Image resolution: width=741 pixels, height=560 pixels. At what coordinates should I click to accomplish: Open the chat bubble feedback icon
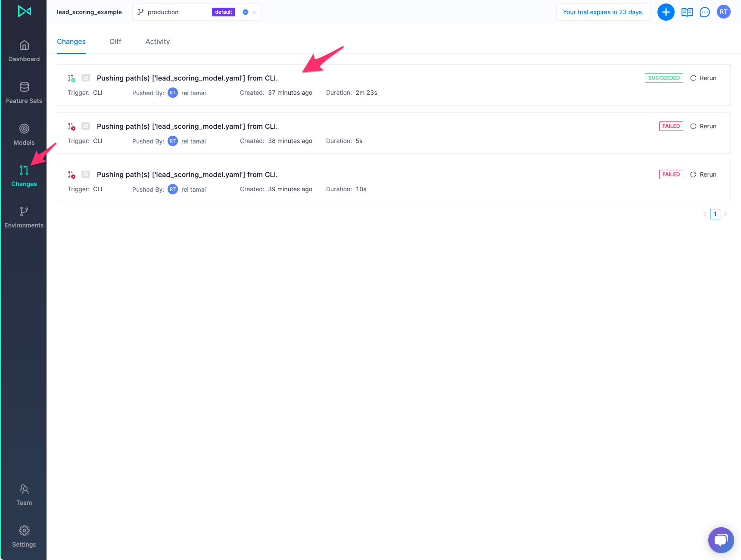point(705,12)
